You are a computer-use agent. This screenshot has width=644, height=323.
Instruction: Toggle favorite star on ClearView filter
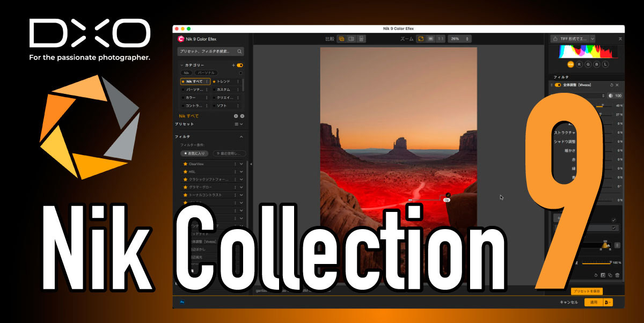185,164
